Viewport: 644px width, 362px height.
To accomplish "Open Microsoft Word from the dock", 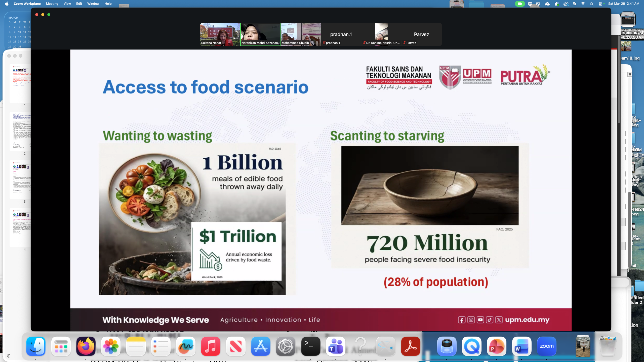I will point(521,346).
